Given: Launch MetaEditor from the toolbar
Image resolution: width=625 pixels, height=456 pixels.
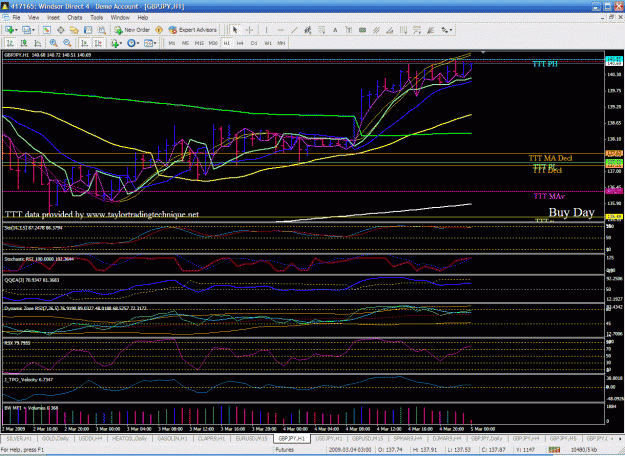Looking at the screenshot, I should tap(159, 30).
